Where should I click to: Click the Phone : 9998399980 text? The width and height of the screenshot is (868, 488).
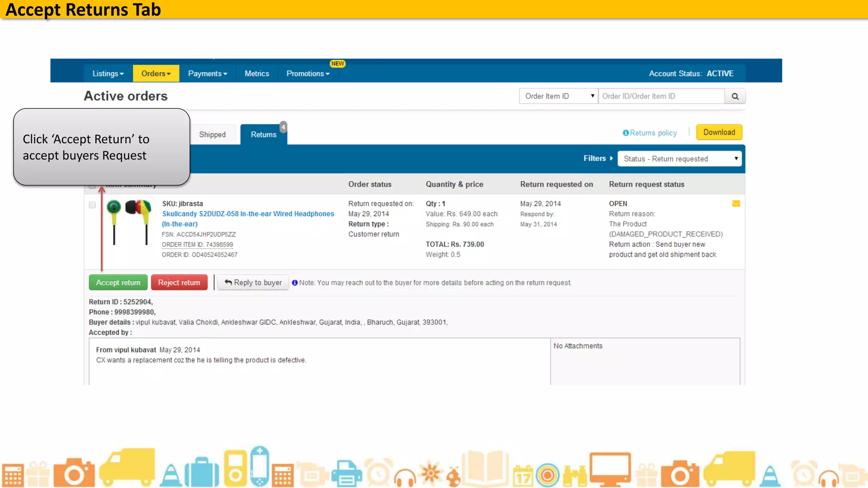coord(122,312)
